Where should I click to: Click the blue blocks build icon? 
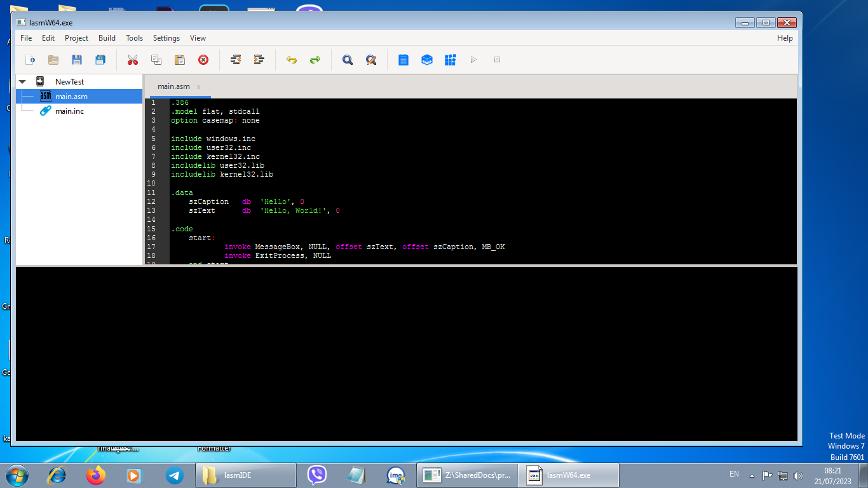click(x=451, y=60)
